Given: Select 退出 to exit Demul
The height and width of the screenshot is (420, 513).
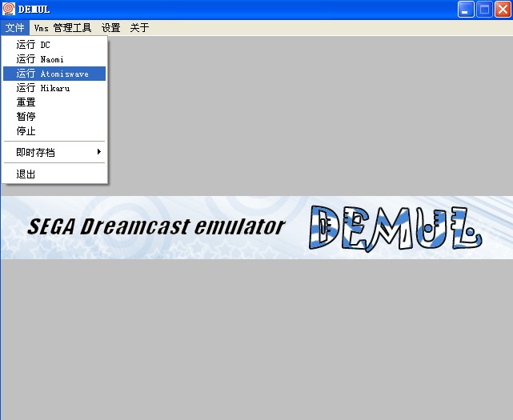Looking at the screenshot, I should click(x=54, y=174).
